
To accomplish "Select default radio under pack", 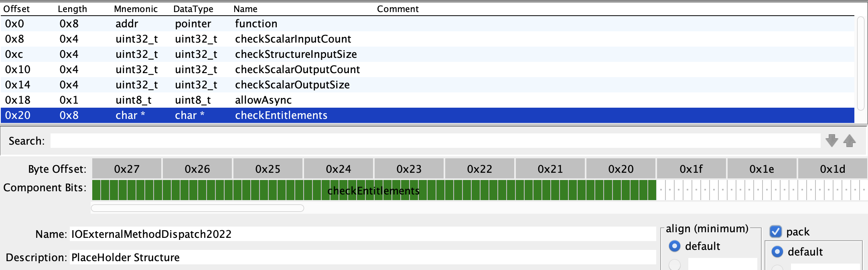I will [777, 252].
